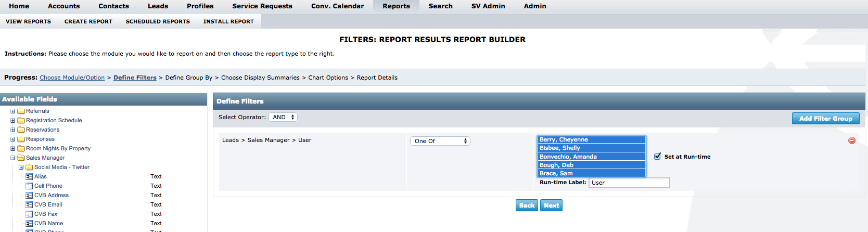
Task: Click the Room Nights By Property label
Action: [x=58, y=148]
